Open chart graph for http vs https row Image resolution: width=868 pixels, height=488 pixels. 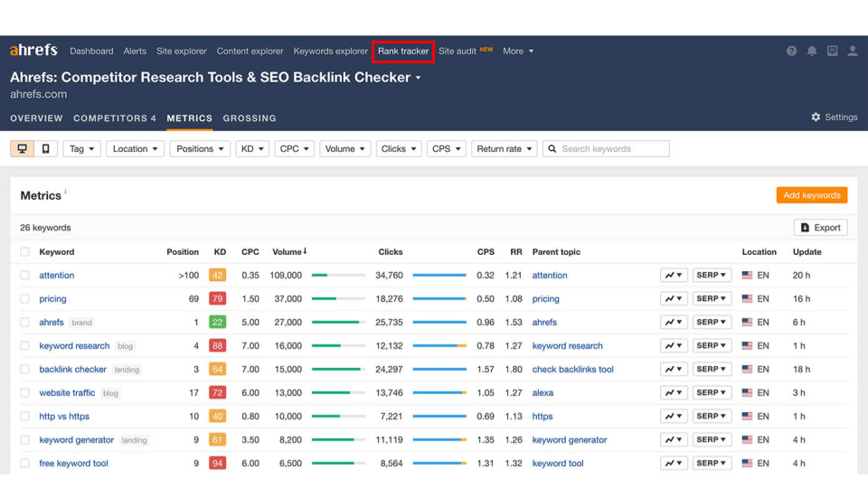click(673, 416)
